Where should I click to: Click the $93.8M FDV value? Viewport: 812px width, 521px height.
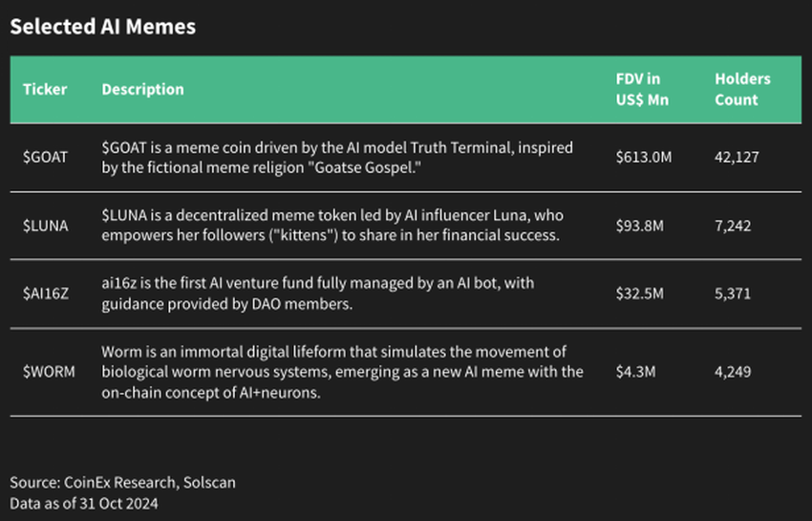[x=639, y=226]
